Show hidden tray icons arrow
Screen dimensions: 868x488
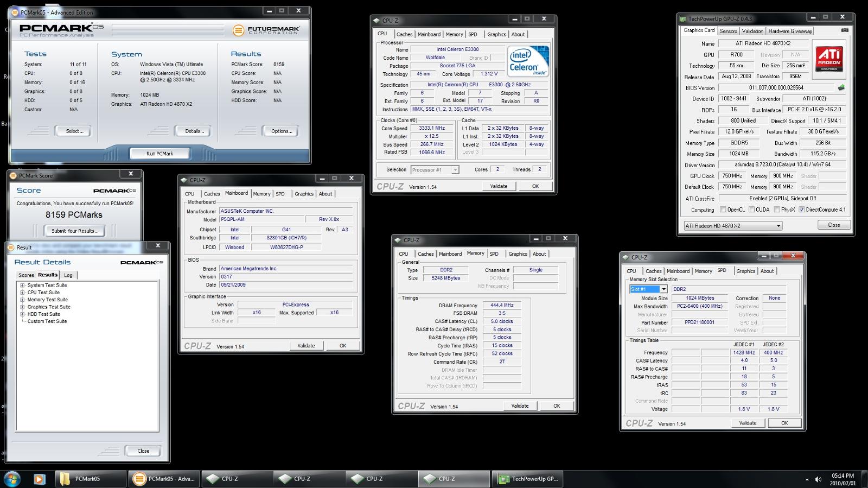(x=807, y=479)
